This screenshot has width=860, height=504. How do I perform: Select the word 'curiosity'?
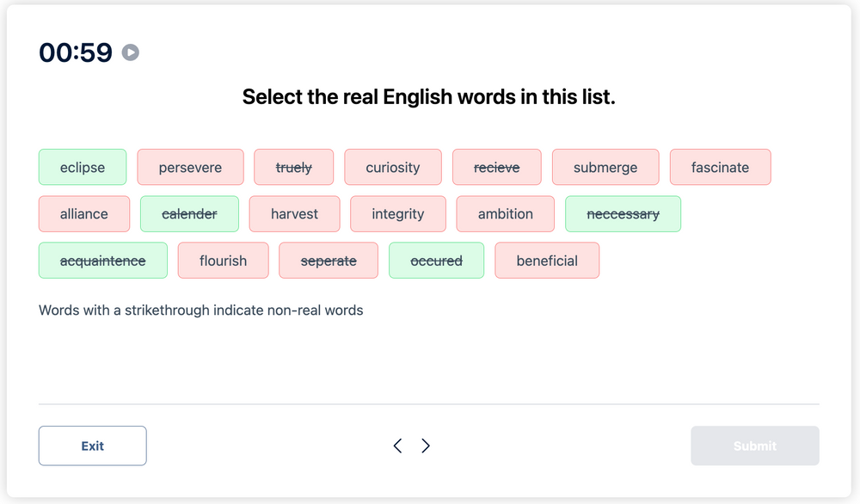(392, 167)
